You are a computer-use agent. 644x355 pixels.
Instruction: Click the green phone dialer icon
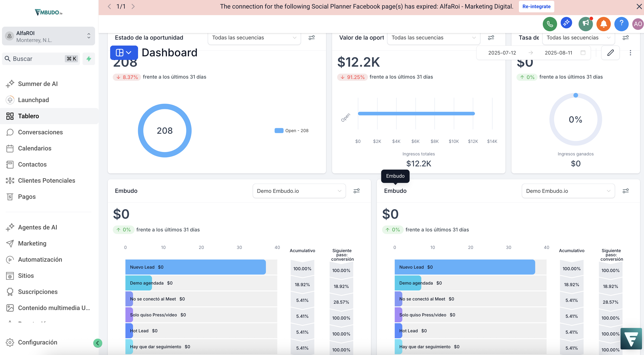click(x=550, y=24)
